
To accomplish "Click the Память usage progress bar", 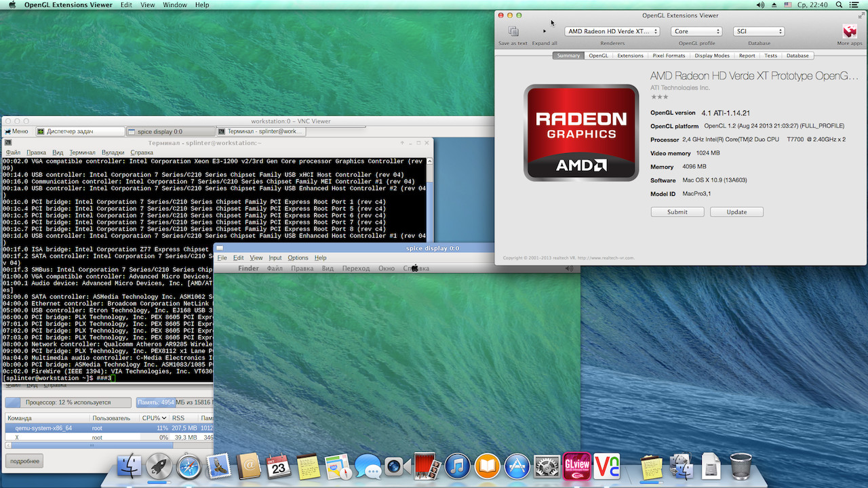I will (174, 403).
